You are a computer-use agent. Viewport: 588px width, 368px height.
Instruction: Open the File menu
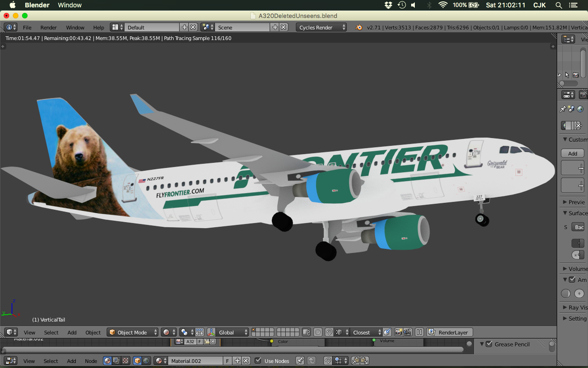coord(27,28)
